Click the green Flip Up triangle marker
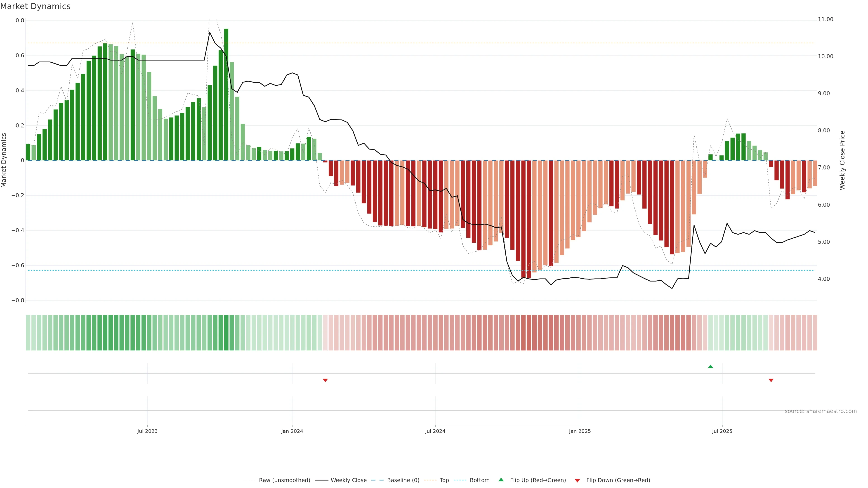Image resolution: width=868 pixels, height=488 pixels. click(710, 366)
